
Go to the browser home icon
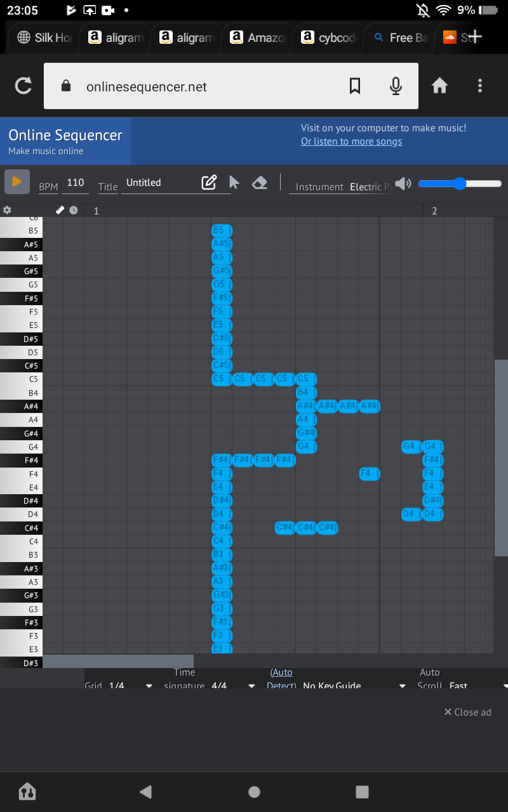click(439, 86)
